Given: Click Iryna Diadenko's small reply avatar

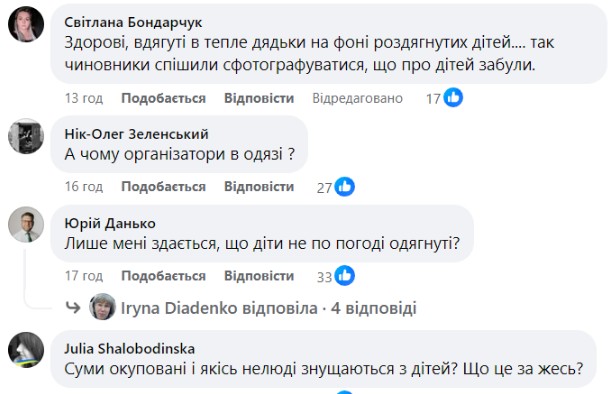Looking at the screenshot, I should click(102, 307).
